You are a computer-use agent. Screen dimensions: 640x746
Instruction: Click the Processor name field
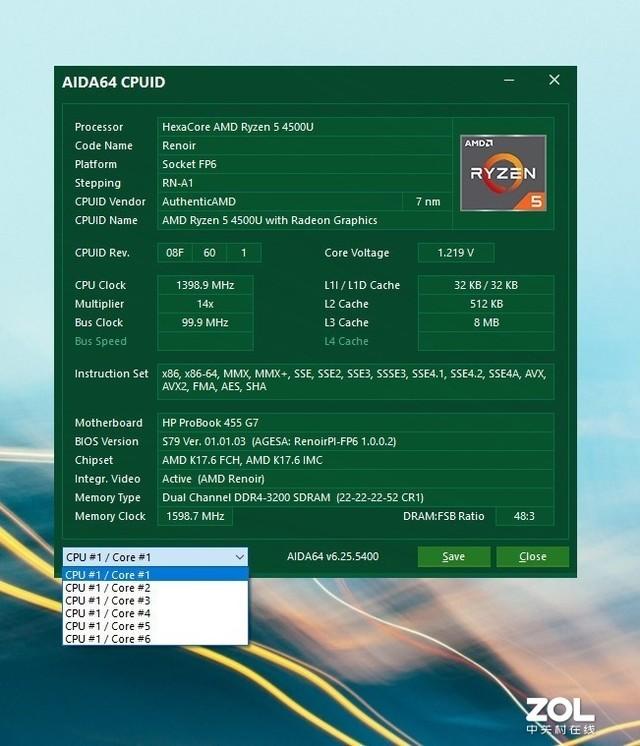coord(305,127)
